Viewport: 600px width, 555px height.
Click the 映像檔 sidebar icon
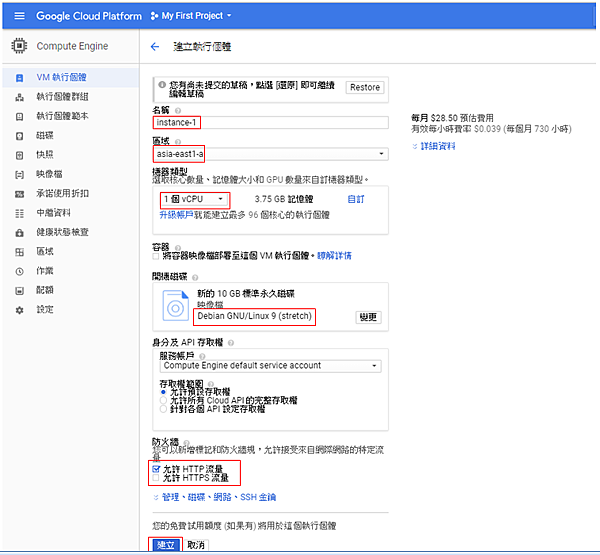[x=19, y=175]
